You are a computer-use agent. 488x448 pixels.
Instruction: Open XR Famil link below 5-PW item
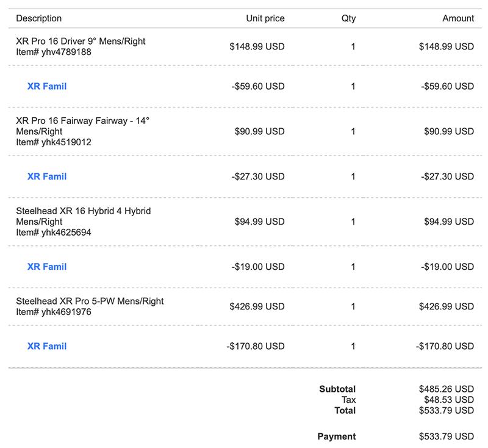(x=47, y=346)
